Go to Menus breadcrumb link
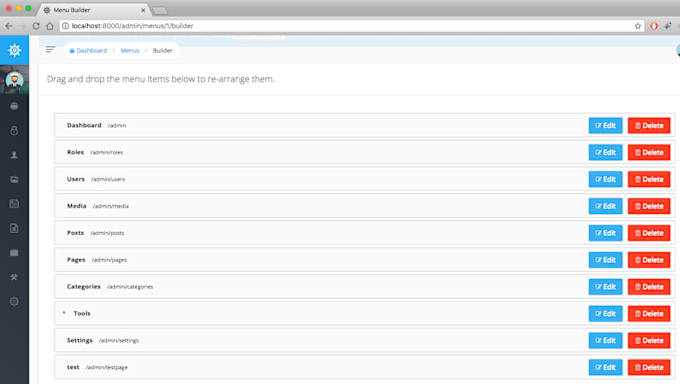The height and width of the screenshot is (384, 680). coord(130,50)
